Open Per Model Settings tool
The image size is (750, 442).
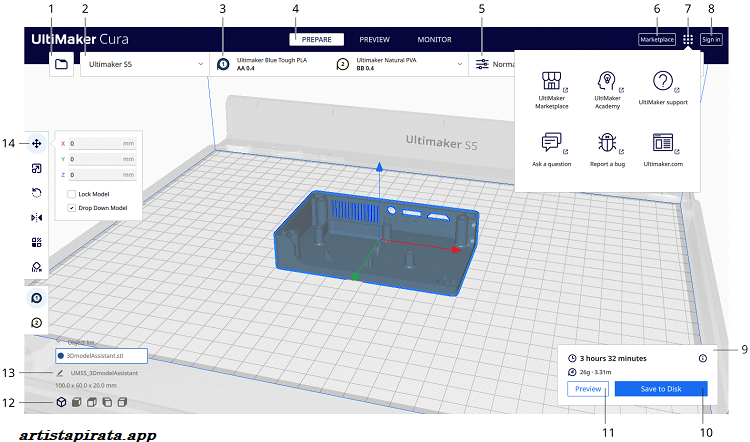point(36,242)
